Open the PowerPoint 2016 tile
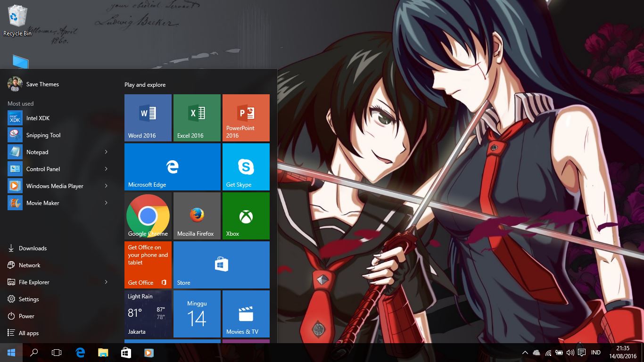Image resolution: width=644 pixels, height=362 pixels. [x=246, y=118]
